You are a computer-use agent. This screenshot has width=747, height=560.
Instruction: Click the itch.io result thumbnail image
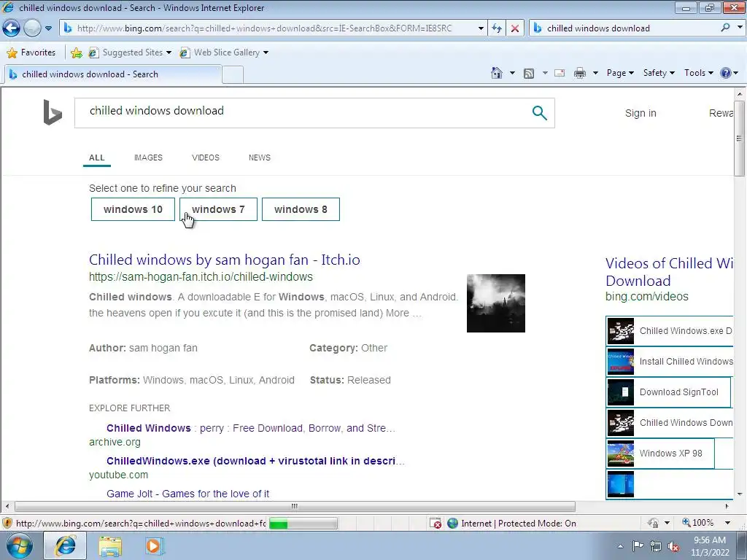pos(495,303)
